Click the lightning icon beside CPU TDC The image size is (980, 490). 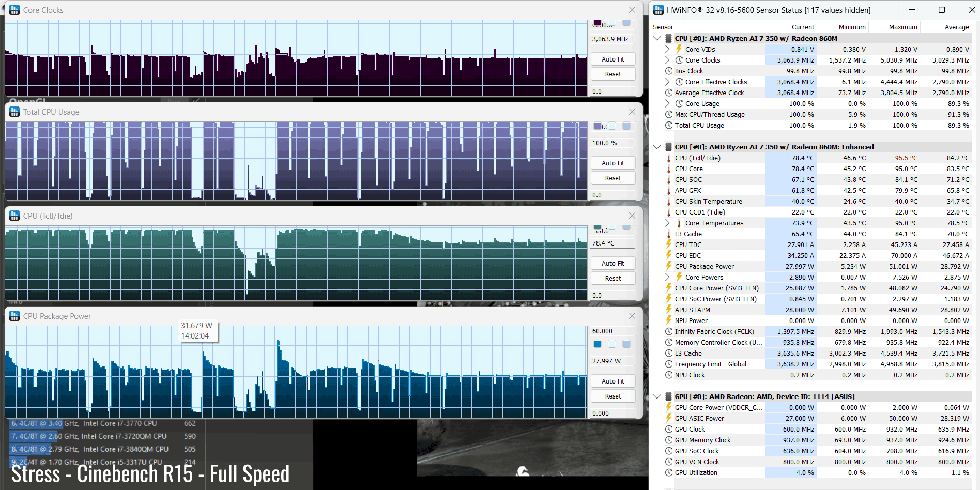click(669, 244)
